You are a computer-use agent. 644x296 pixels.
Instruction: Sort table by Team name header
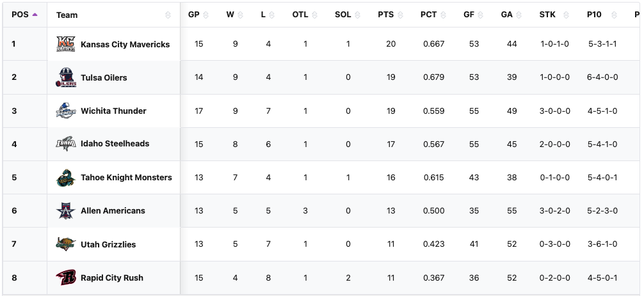coord(67,15)
